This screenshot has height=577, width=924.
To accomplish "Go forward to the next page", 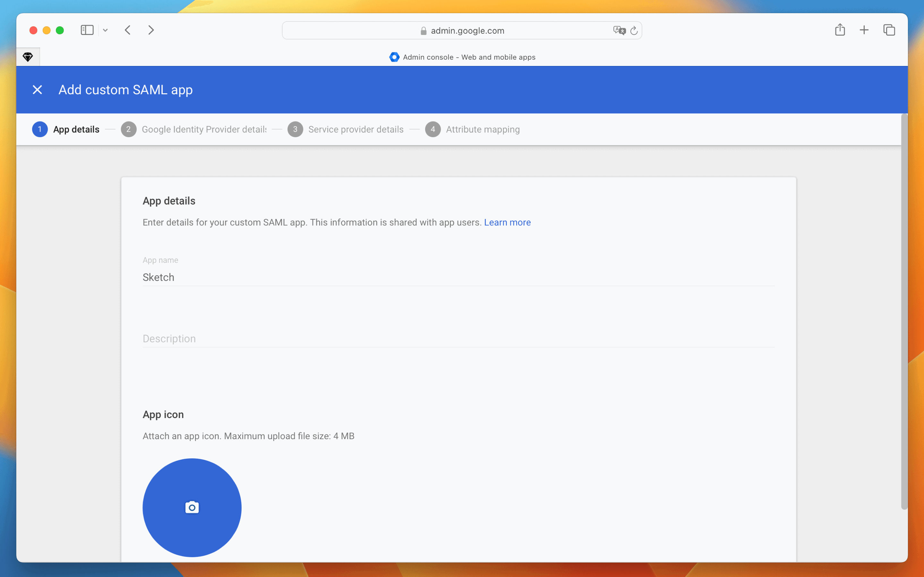I will point(151,30).
